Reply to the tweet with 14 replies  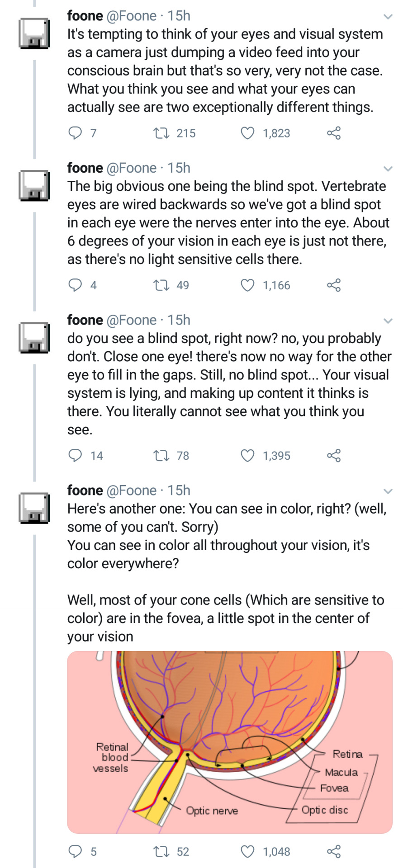pos(75,455)
